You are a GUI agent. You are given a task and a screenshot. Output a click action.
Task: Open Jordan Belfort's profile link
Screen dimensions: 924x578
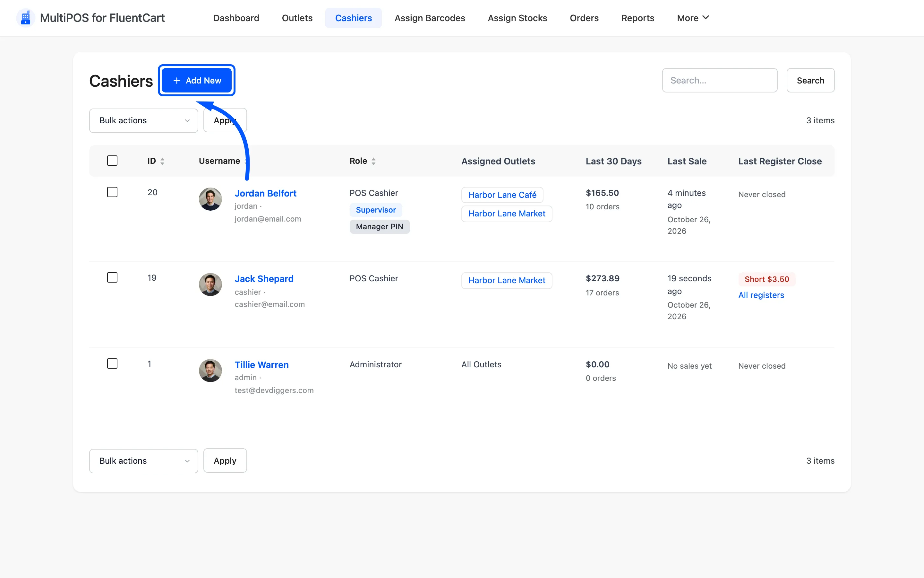tap(265, 193)
